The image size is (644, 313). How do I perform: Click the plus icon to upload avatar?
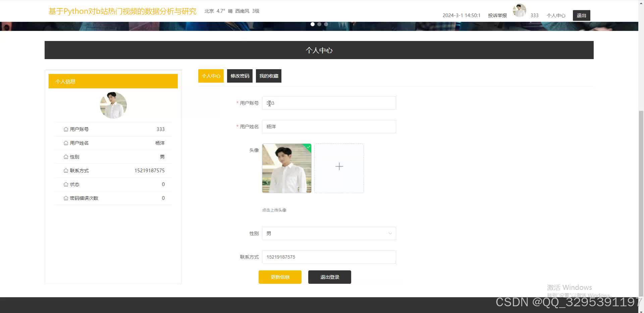point(339,167)
